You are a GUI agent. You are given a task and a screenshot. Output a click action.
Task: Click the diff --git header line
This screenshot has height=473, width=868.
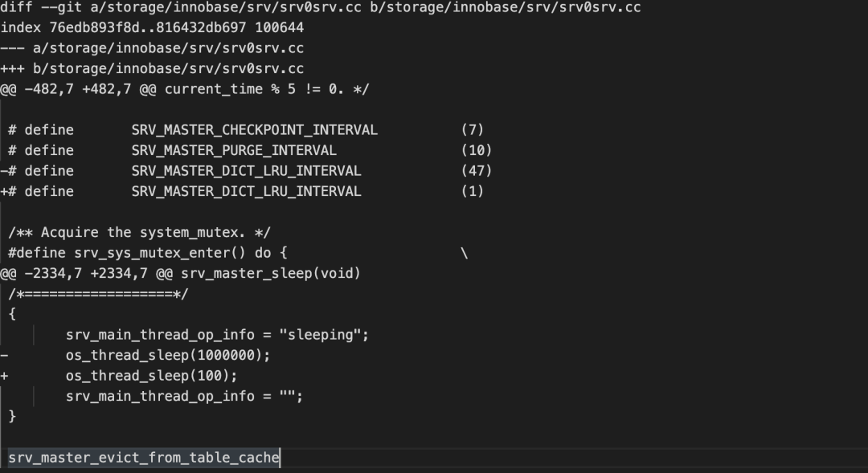tap(321, 7)
